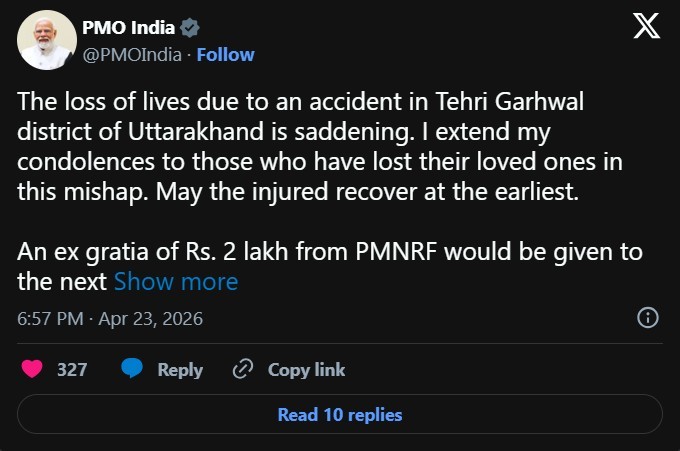
Task: Follow the PMO India account
Action: (225, 54)
